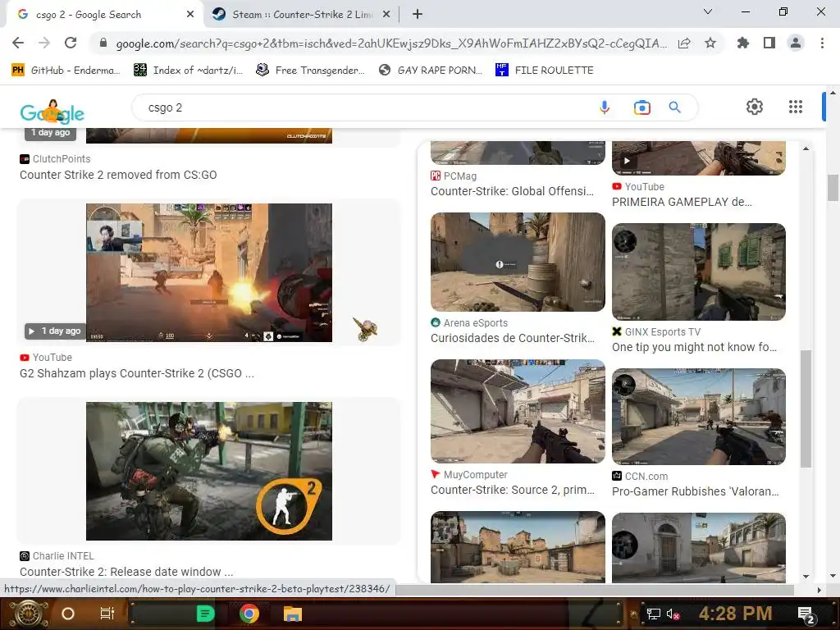The width and height of the screenshot is (840, 630).
Task: Open the GitHub - Enderma bookmark
Action: 66,71
